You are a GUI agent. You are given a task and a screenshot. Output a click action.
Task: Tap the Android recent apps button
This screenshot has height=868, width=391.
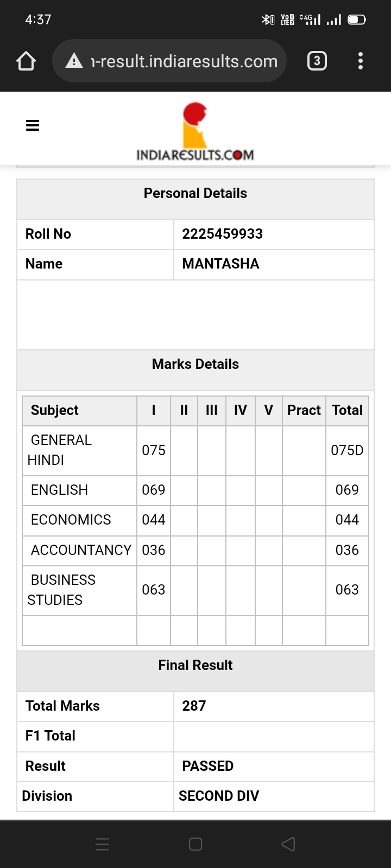(x=102, y=844)
